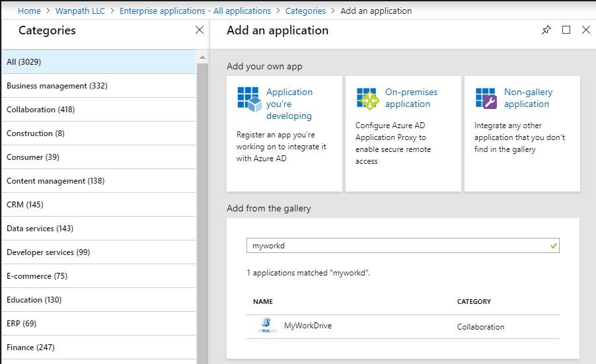The height and width of the screenshot is (364, 596).
Task: Select the MyWorkDrive result name
Action: pos(308,326)
